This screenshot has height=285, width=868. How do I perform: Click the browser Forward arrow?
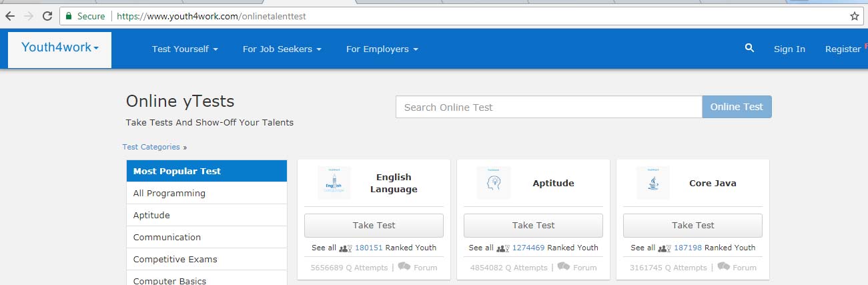tap(29, 16)
